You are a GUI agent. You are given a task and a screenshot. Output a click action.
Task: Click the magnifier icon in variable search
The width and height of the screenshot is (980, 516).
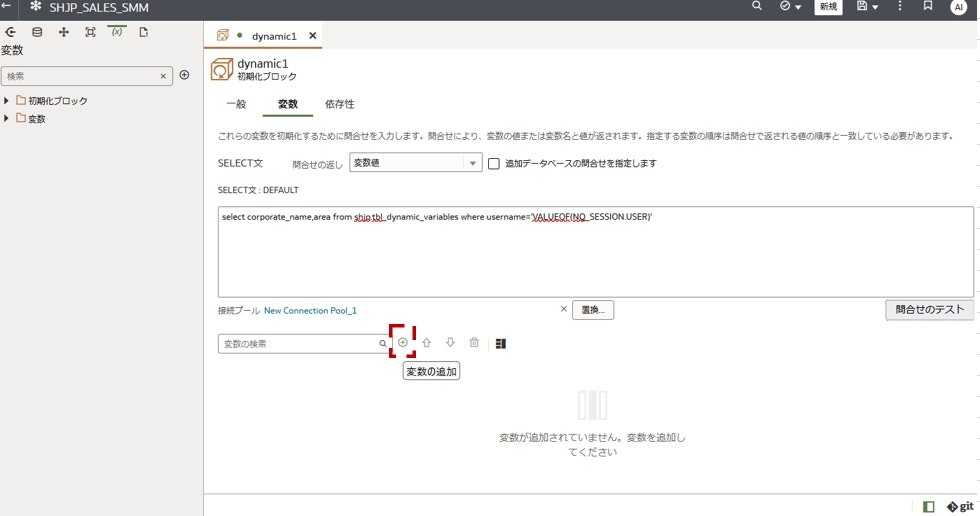point(382,344)
